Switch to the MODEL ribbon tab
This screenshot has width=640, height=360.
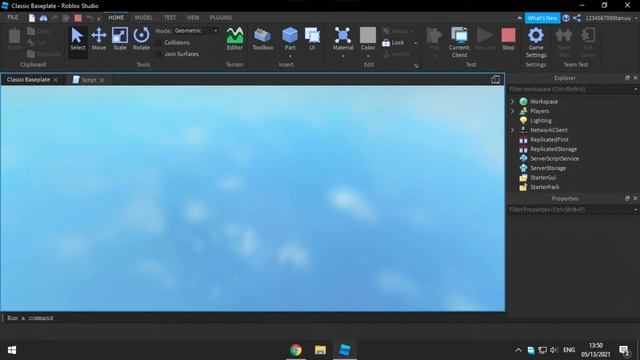(x=143, y=18)
